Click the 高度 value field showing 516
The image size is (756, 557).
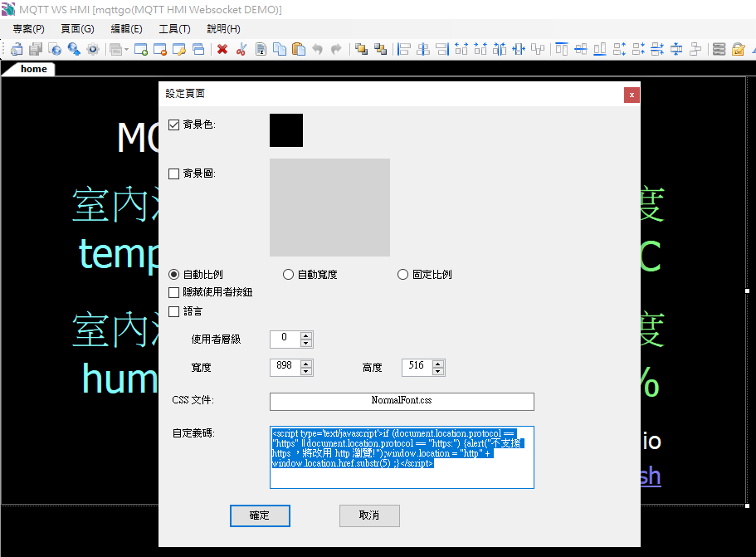click(x=417, y=368)
